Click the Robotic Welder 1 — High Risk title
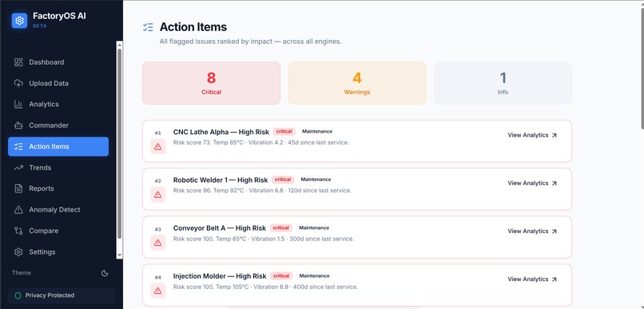Screen dimensions: 644x309 tap(221, 180)
